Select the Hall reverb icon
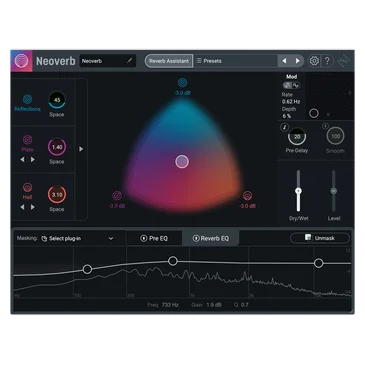The height and width of the screenshot is (365, 365). (27, 187)
